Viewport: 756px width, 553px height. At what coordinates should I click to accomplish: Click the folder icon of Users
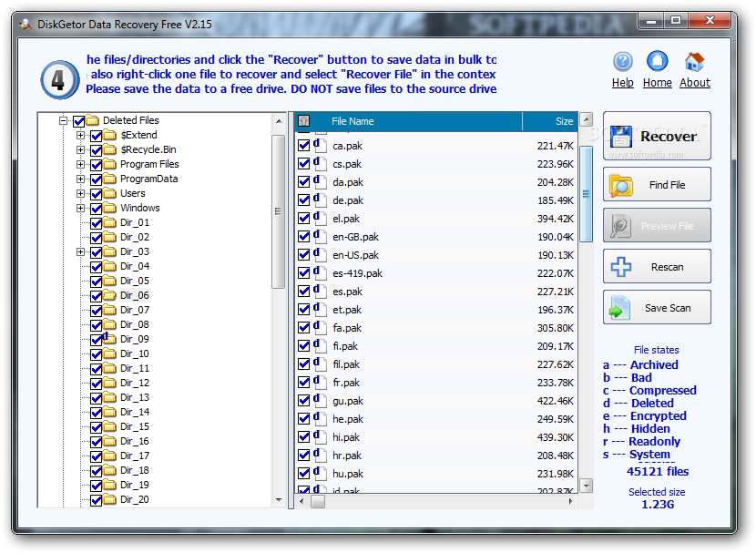click(x=110, y=193)
